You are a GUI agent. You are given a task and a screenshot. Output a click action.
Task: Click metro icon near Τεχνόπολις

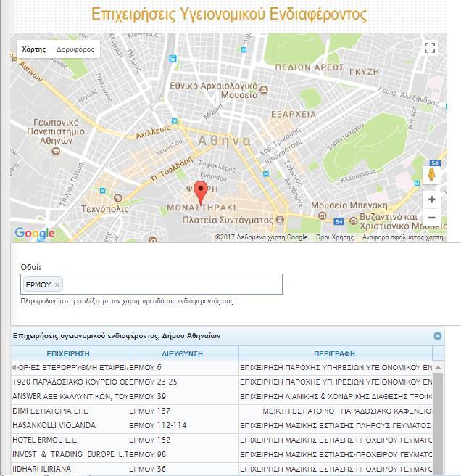[x=102, y=191]
